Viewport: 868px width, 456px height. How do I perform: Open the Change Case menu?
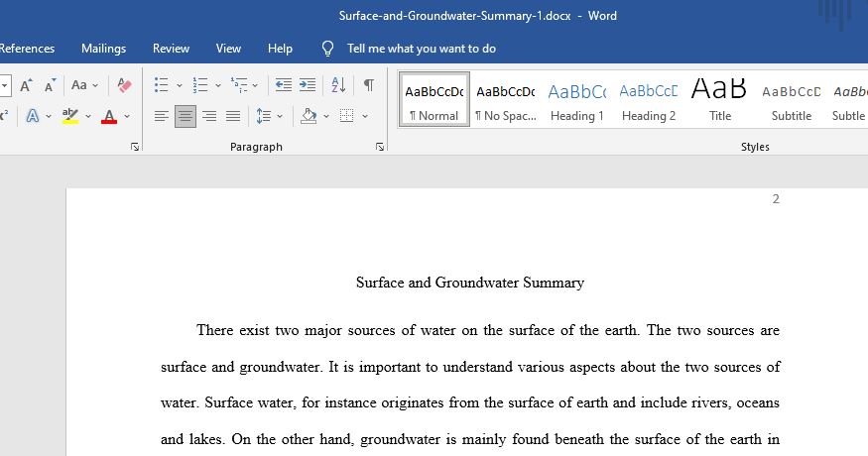[x=84, y=85]
